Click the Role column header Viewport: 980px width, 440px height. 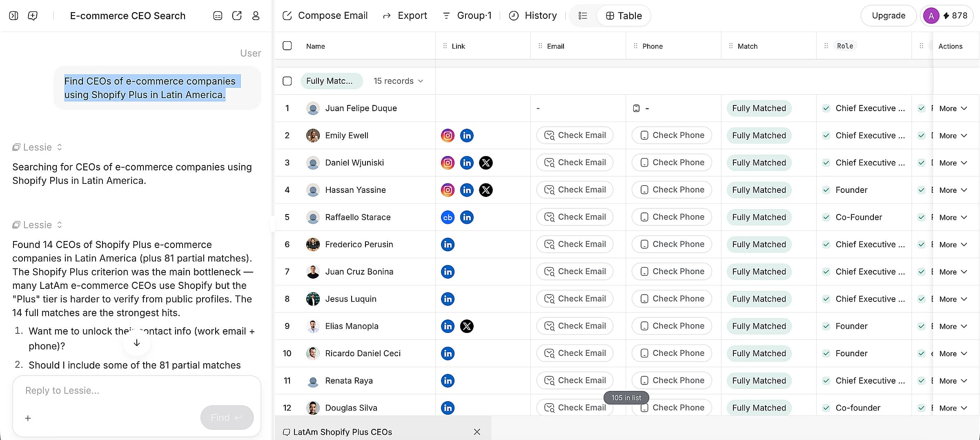[x=845, y=46]
